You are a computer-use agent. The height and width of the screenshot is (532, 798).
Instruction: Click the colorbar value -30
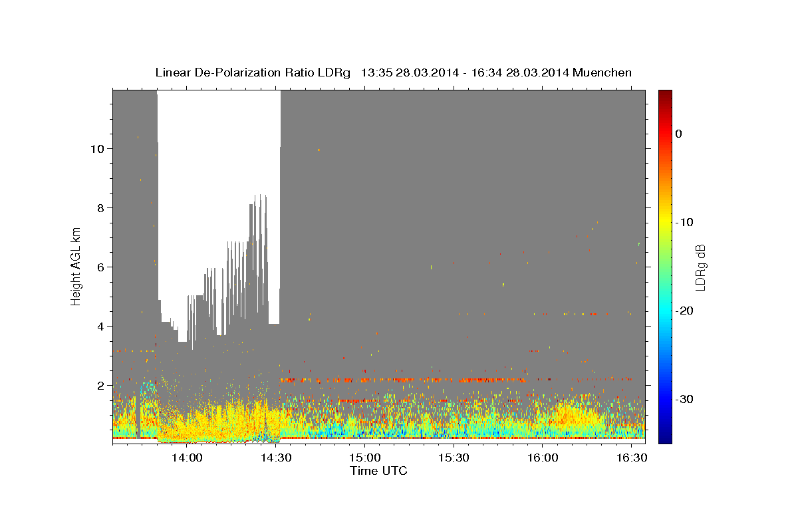click(685, 399)
